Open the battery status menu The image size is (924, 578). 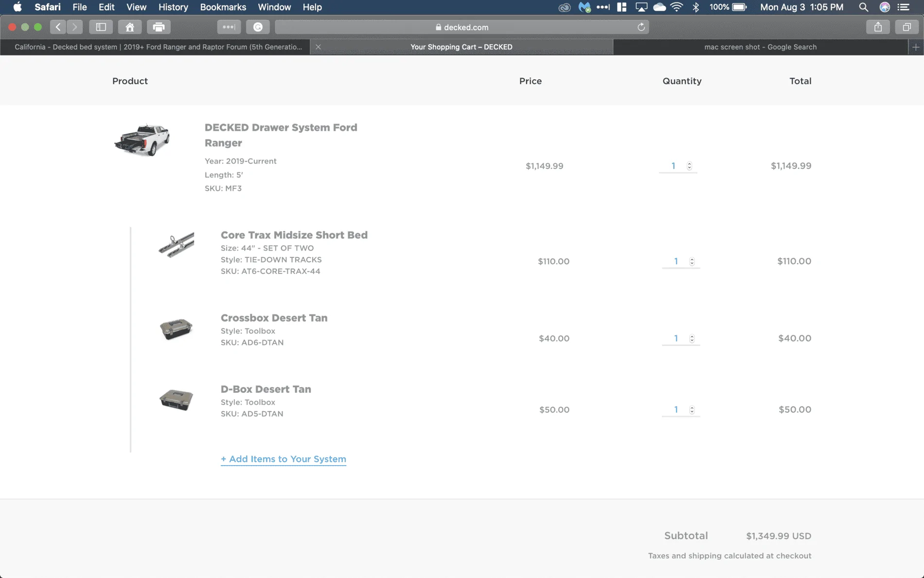point(728,7)
